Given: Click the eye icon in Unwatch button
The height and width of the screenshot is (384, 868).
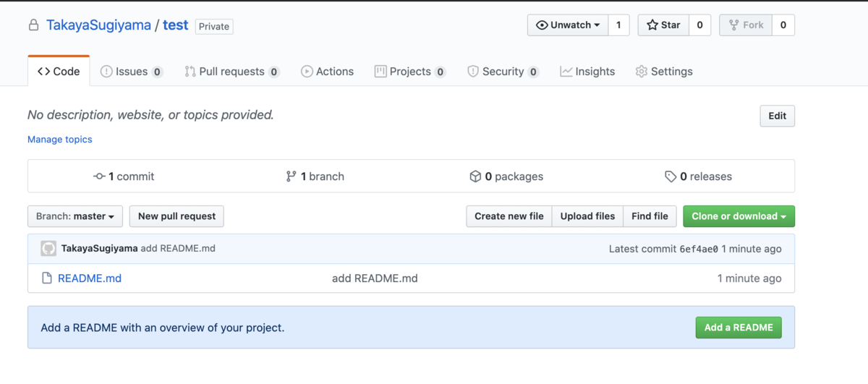Looking at the screenshot, I should coord(542,25).
